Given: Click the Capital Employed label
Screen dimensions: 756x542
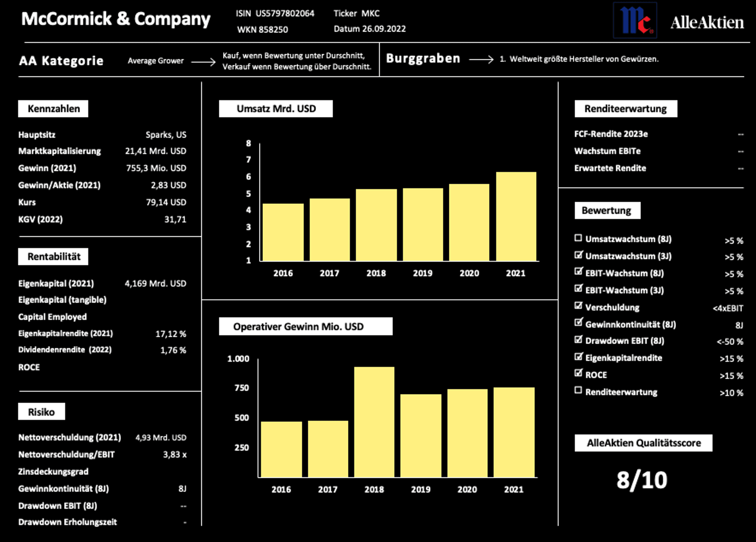Looking at the screenshot, I should click(x=52, y=317).
